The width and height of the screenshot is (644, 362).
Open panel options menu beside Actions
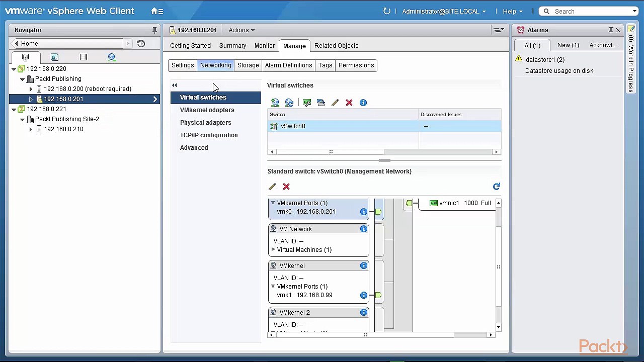click(499, 30)
